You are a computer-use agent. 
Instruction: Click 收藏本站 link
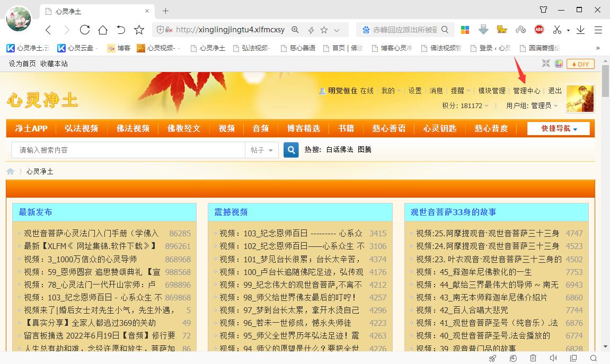click(x=54, y=64)
